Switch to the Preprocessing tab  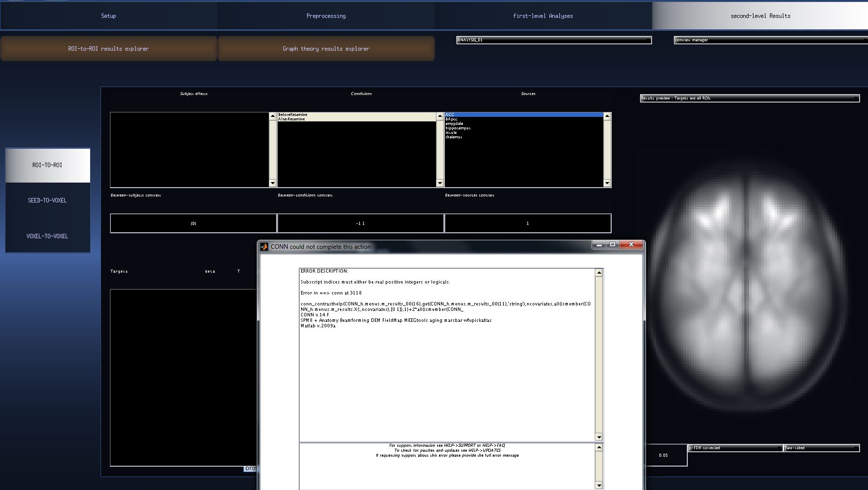tap(326, 16)
